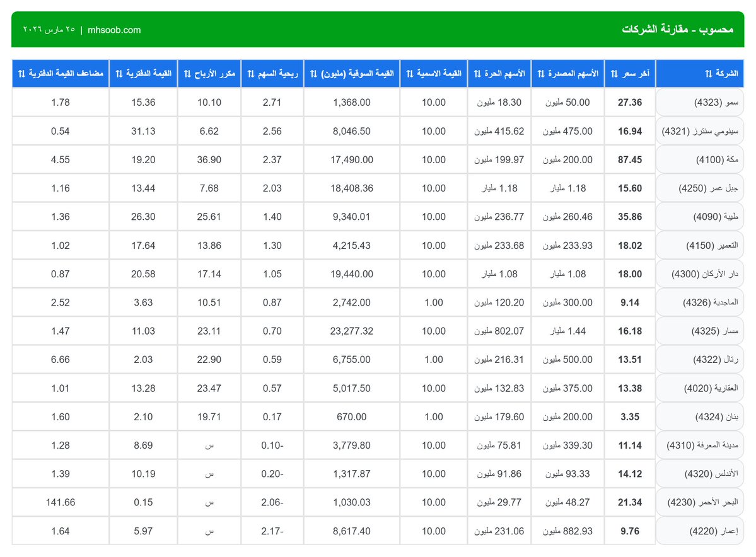
Task: Select العقارية (4020) company
Action: click(700, 388)
